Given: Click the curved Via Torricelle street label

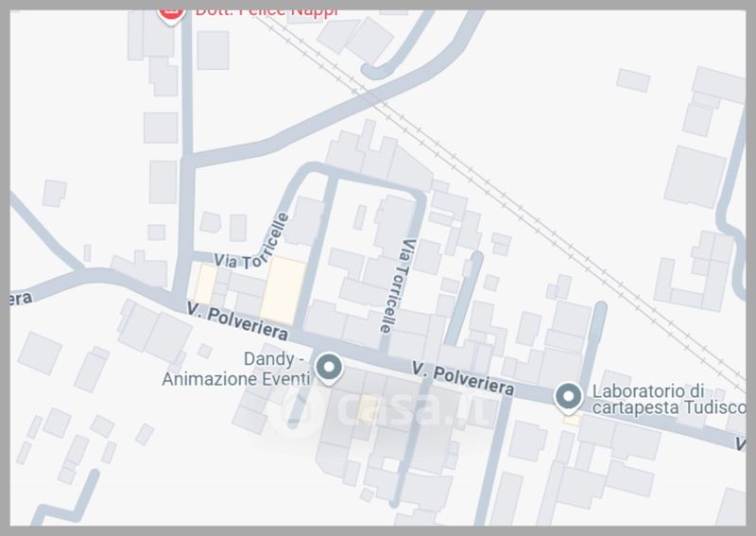Looking at the screenshot, I should pyautogui.click(x=252, y=245).
